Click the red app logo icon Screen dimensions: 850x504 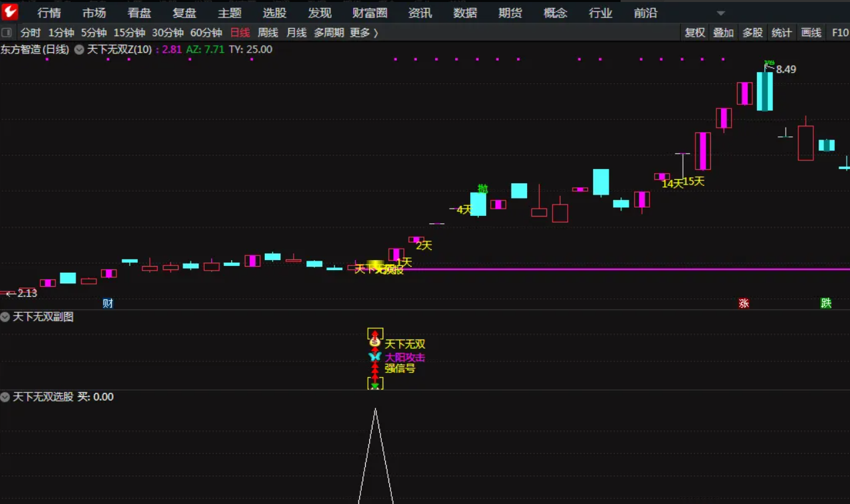9,11
